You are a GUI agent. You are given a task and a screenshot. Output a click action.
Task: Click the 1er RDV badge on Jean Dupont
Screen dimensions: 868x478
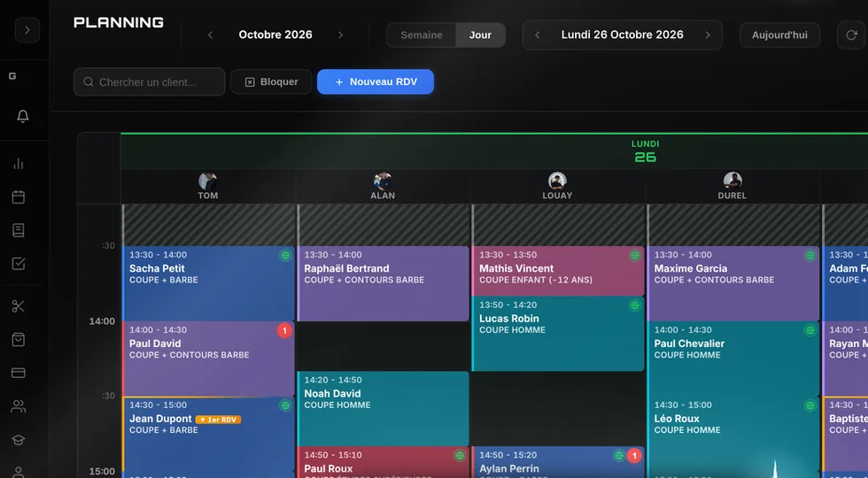218,420
